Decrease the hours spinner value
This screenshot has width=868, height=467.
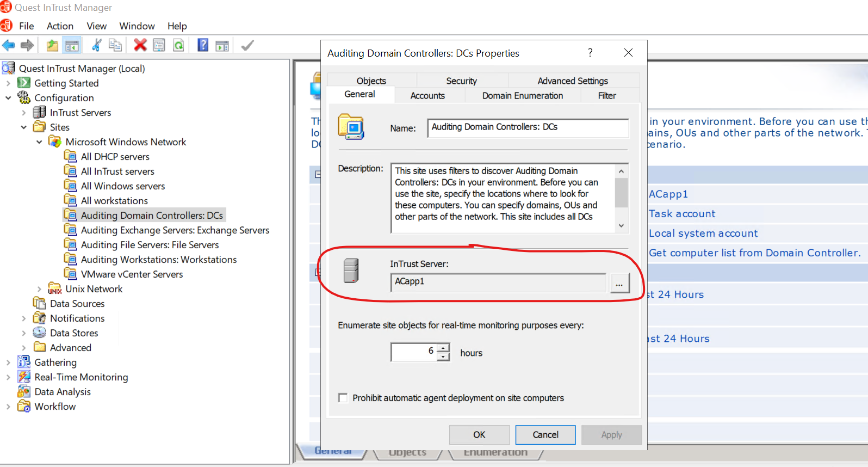[x=444, y=357]
